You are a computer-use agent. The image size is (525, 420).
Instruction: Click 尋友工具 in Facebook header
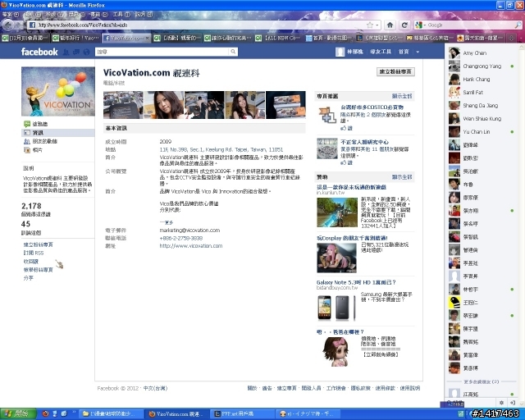(381, 52)
